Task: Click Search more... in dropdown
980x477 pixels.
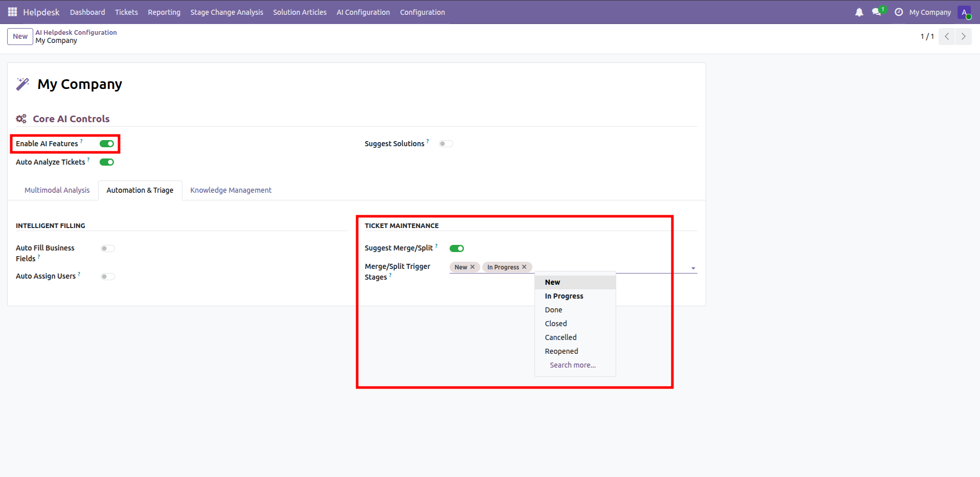Action: [x=575, y=365]
